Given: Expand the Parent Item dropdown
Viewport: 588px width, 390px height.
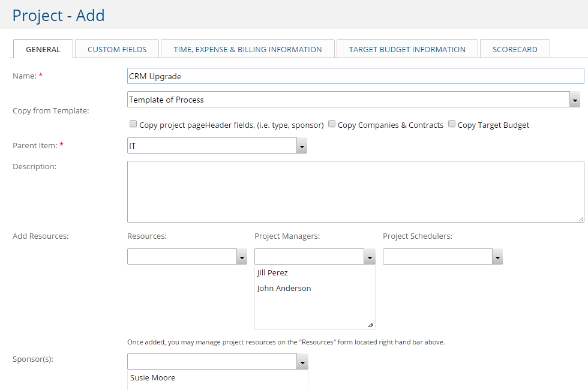Looking at the screenshot, I should point(302,146).
